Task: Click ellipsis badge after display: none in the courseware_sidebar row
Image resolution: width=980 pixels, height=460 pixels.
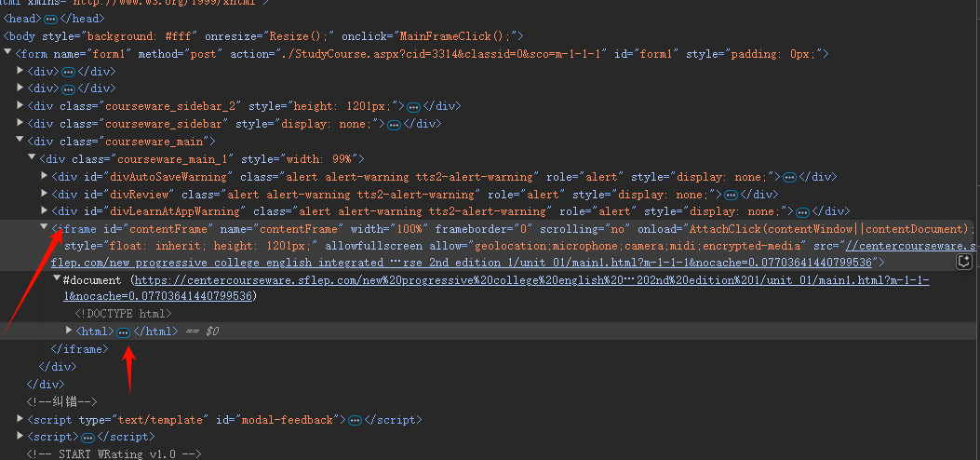Action: 394,125
